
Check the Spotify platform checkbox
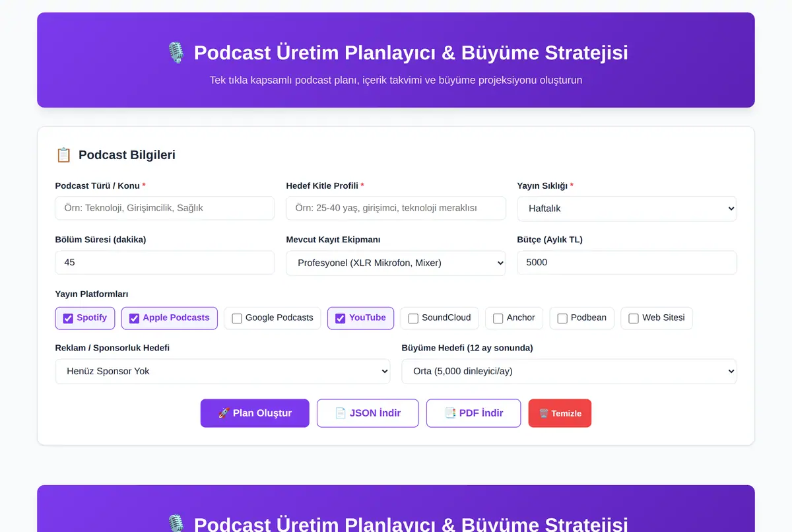tap(68, 319)
